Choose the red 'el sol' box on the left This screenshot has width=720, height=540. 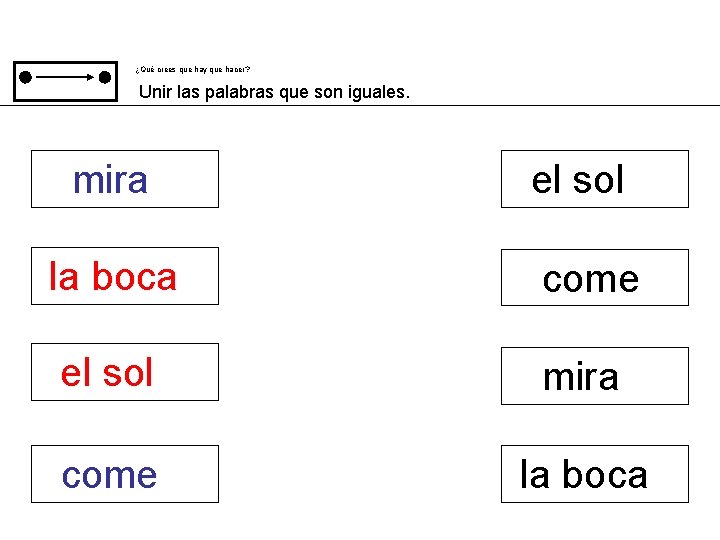coord(124,372)
